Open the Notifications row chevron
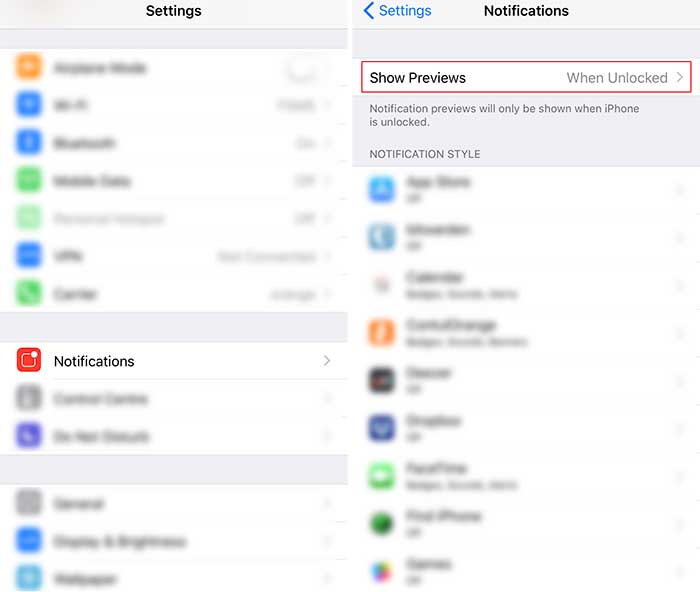700x592 pixels. coord(327,361)
